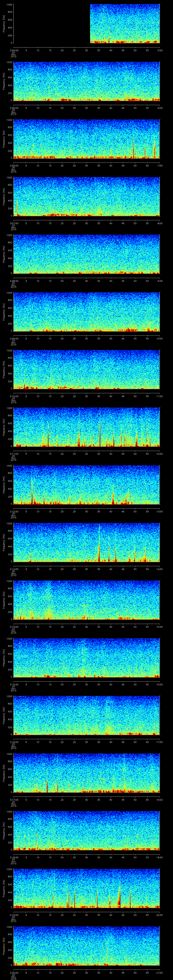Click the 3:04:00 start time label
This screenshot has height=980, width=173.
point(14,50)
